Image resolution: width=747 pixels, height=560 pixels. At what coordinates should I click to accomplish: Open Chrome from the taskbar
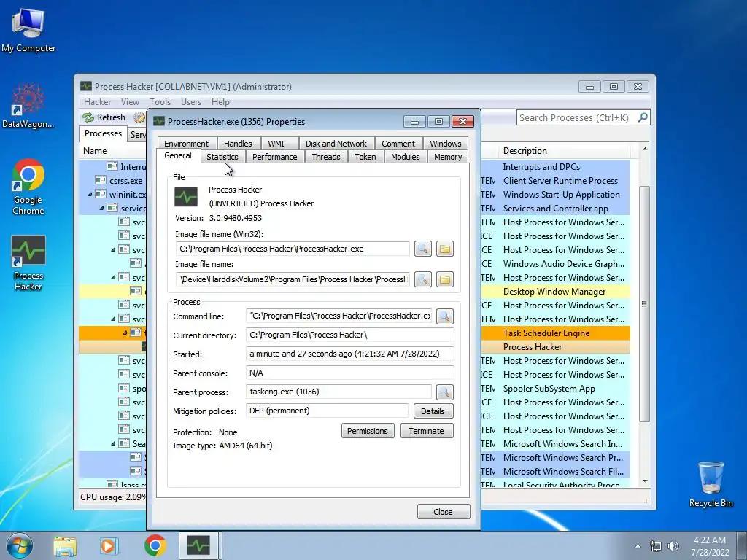point(155,545)
